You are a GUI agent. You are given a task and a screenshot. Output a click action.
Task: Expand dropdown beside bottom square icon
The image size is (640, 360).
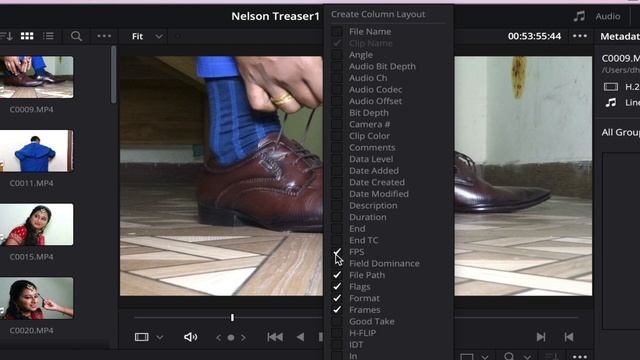485,357
